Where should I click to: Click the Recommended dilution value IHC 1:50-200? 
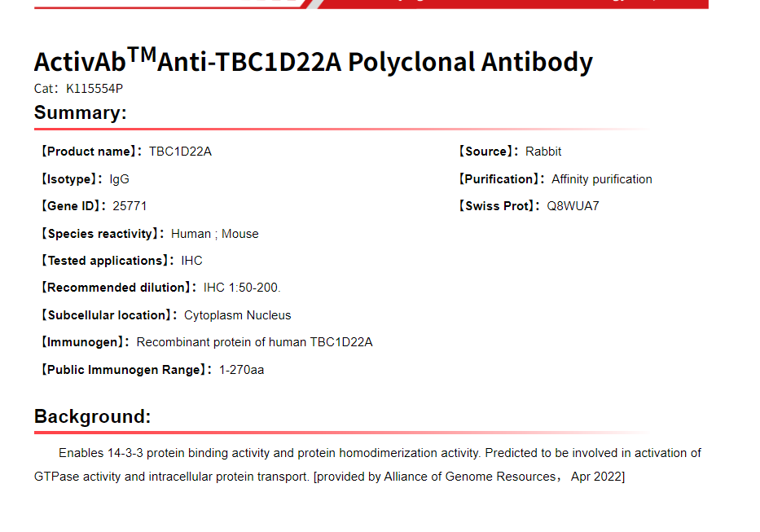242,288
